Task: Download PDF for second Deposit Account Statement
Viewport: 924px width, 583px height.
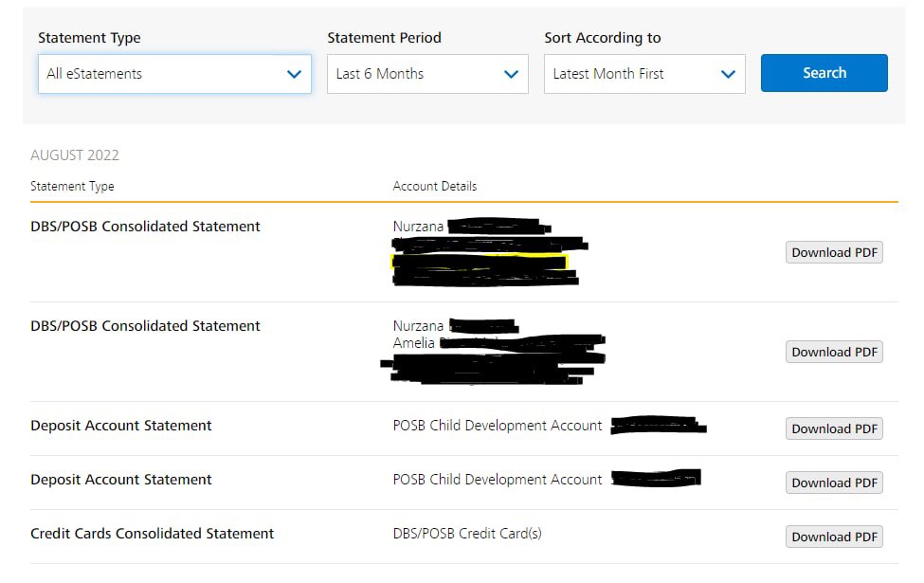Action: (x=834, y=483)
